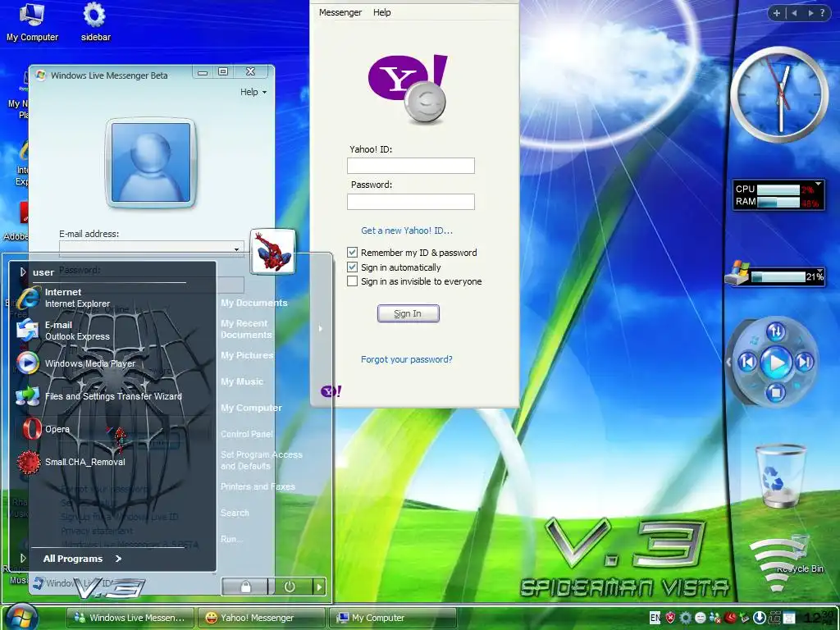Screen dimensions: 840x630
Task: Open My Computer desktop icon
Action: click(32, 22)
